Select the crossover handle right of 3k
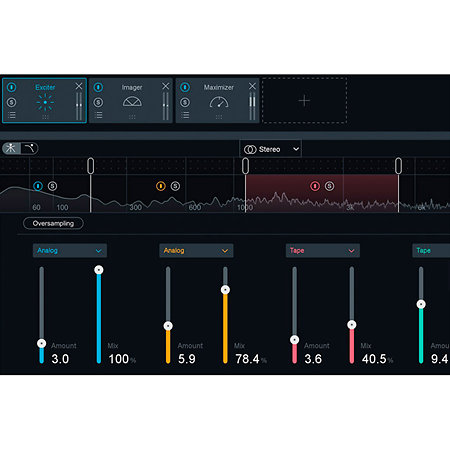This screenshot has height=450, width=450. pos(398,166)
